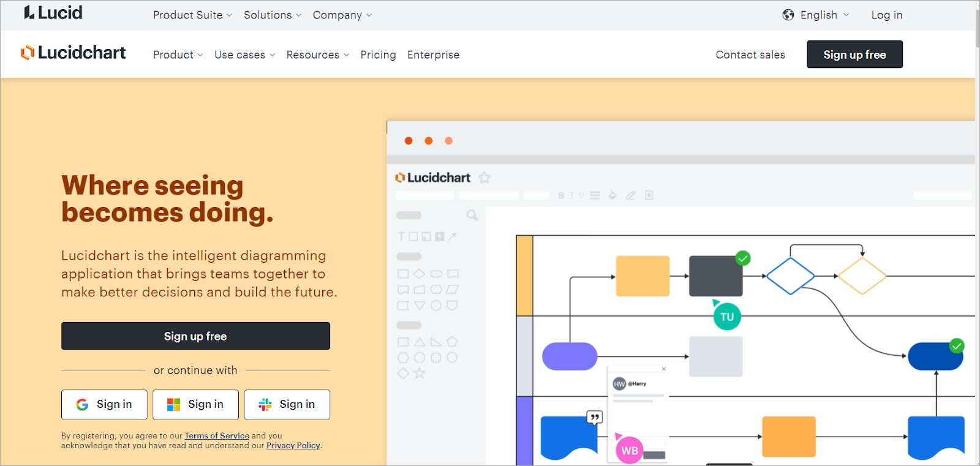Click the yellow diamond shape in diagram

tap(862, 276)
